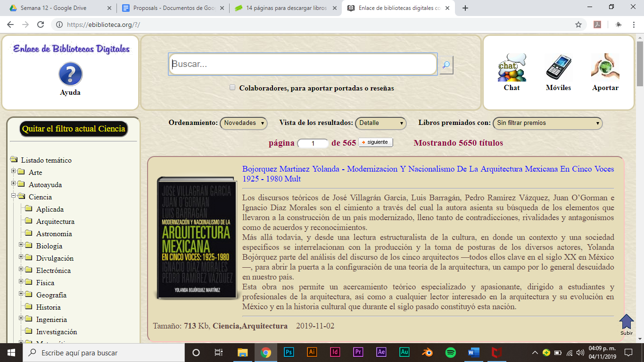Screen dimensions: 644x362
Task: Collapse the Ciencia tree node
Action: [14, 195]
